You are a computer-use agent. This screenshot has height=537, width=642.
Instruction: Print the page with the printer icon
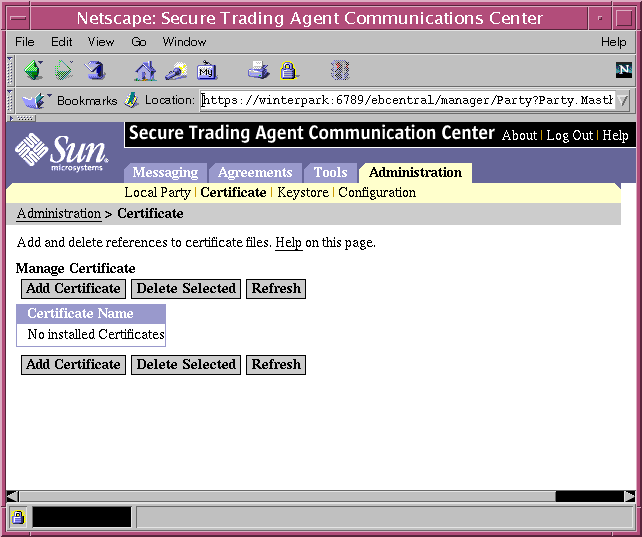(258, 70)
